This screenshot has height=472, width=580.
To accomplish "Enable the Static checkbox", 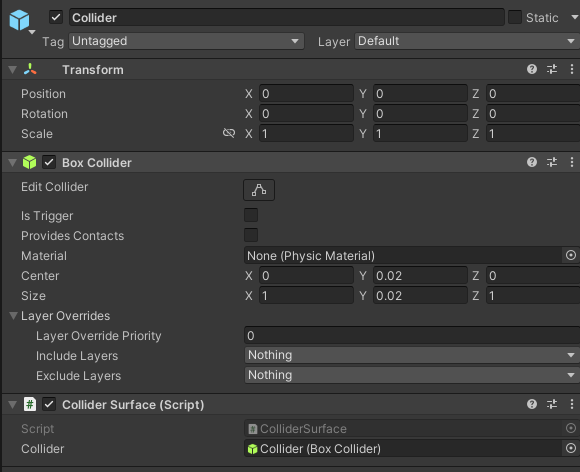I will pos(515,17).
